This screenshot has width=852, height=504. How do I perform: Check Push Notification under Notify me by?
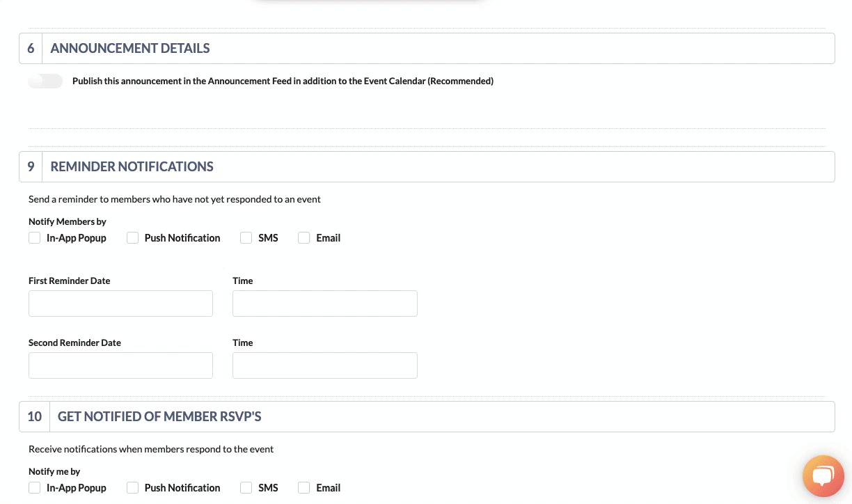132,488
